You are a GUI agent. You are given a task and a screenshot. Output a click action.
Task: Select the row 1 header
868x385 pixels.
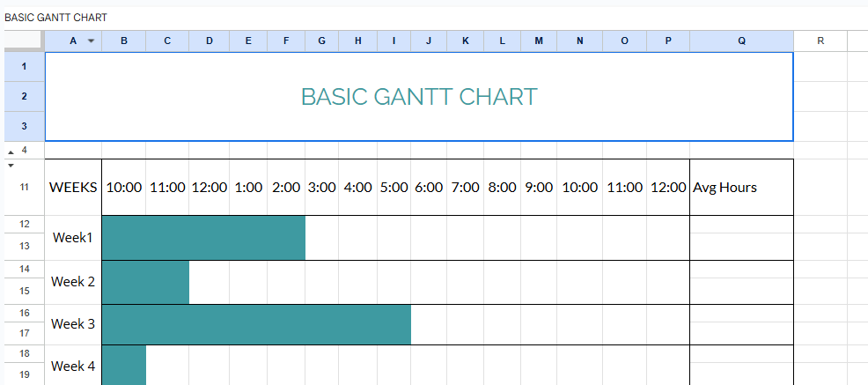click(24, 67)
